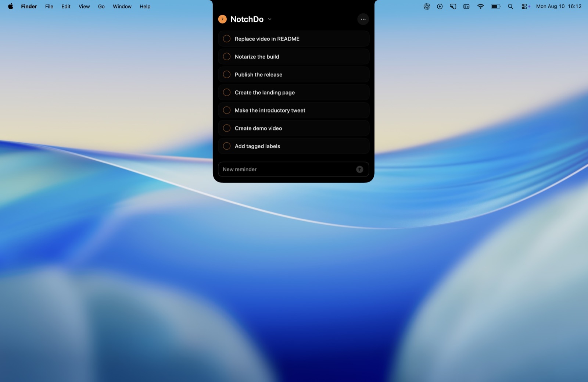Image resolution: width=588 pixels, height=382 pixels.
Task: Open the three-dot more options button
Action: click(363, 19)
